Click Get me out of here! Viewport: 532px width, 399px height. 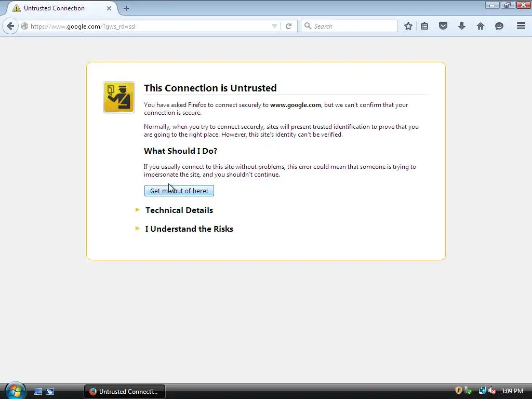(179, 191)
